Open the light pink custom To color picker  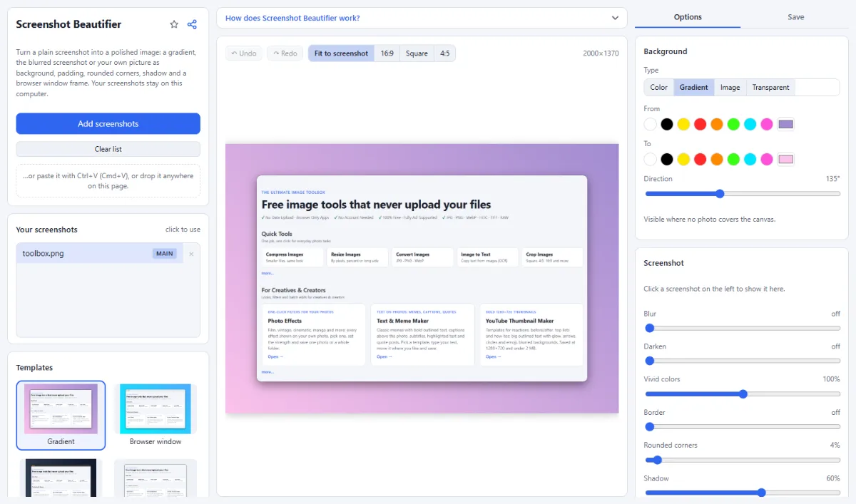pyautogui.click(x=785, y=159)
